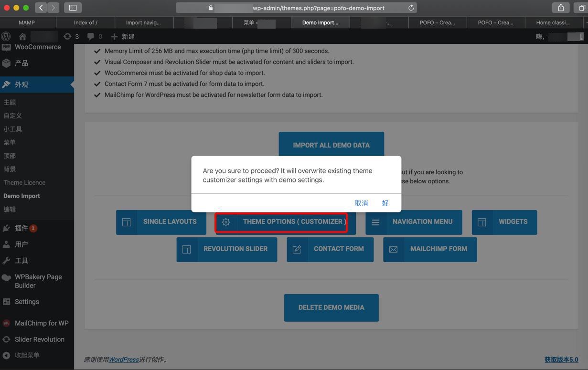The width and height of the screenshot is (588, 370).
Task: Switch to the Demo Import... browser tab
Action: pos(320,22)
